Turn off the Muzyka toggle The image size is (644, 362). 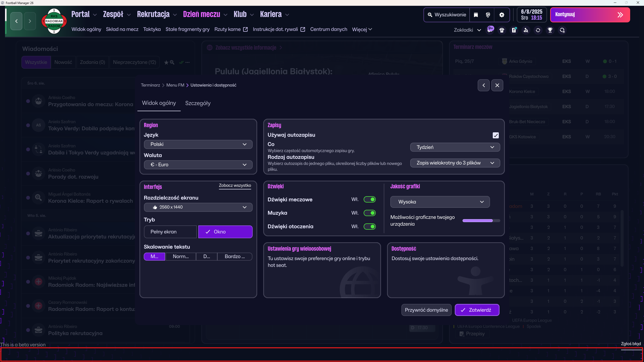(x=370, y=213)
